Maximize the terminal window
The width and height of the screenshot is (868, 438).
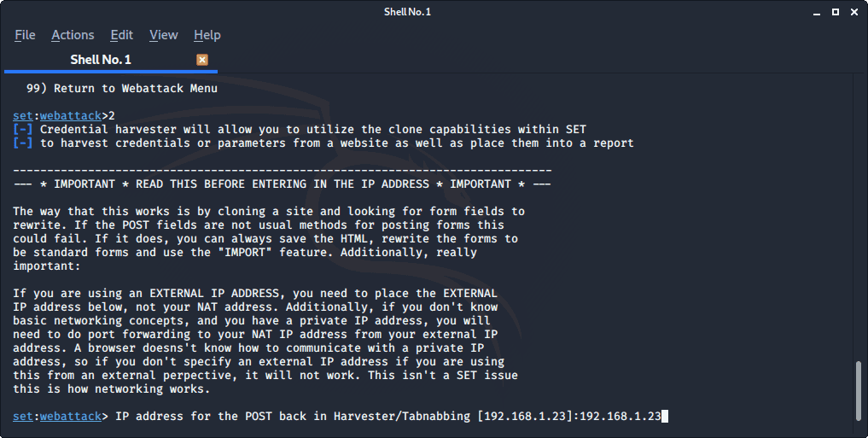[x=836, y=12]
